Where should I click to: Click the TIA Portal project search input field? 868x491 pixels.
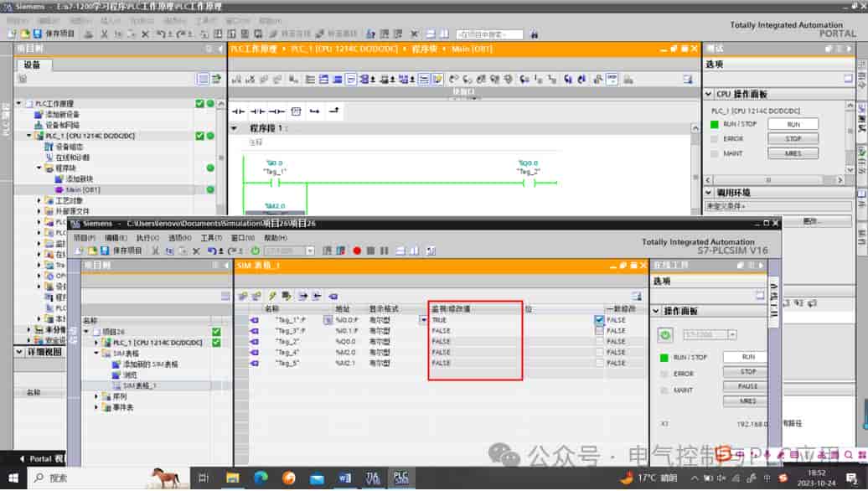coord(489,34)
